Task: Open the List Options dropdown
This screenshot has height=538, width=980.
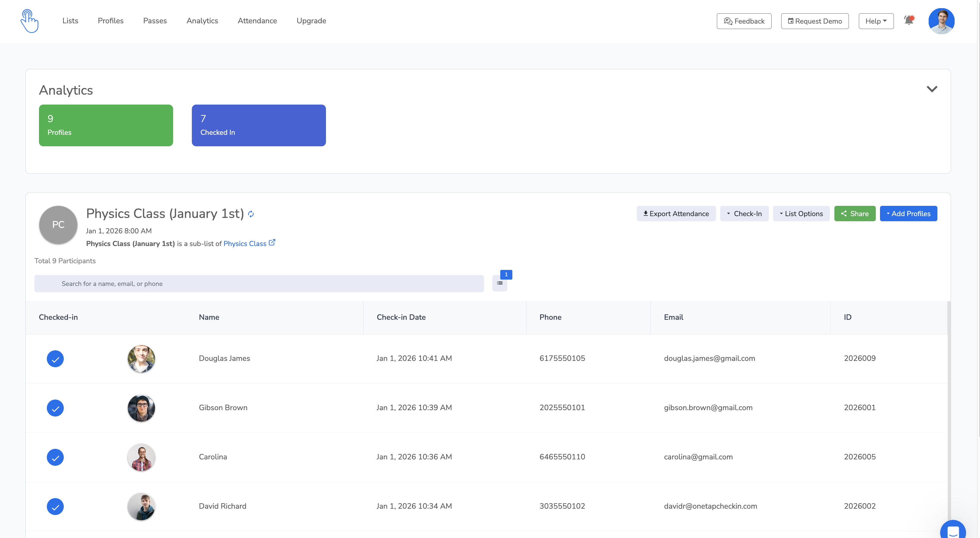Action: [801, 214]
